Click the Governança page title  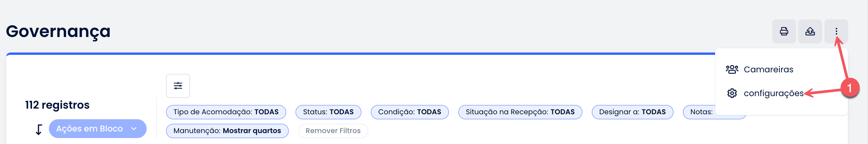pos(58,31)
